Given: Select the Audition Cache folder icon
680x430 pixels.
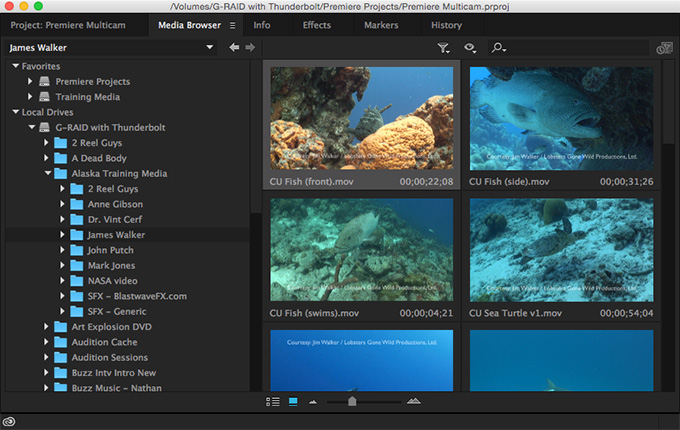Looking at the screenshot, I should click(61, 342).
